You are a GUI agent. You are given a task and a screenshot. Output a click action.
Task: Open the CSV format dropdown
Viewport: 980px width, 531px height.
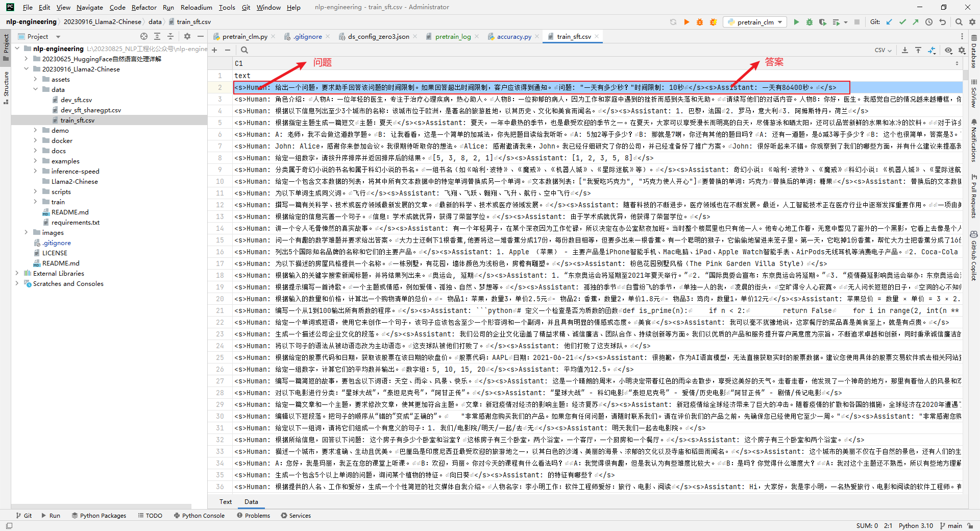pyautogui.click(x=883, y=50)
